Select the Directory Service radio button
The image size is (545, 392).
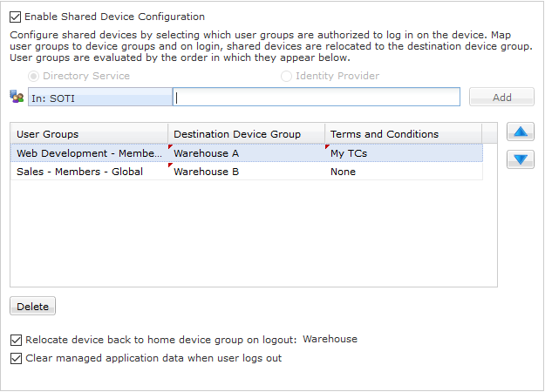point(34,77)
